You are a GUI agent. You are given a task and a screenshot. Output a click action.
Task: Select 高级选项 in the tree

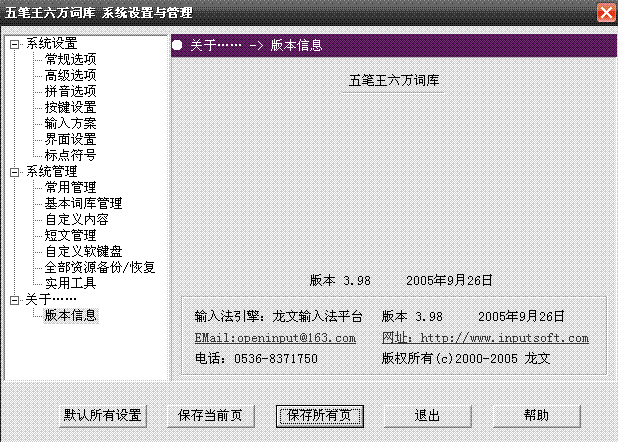(x=70, y=75)
